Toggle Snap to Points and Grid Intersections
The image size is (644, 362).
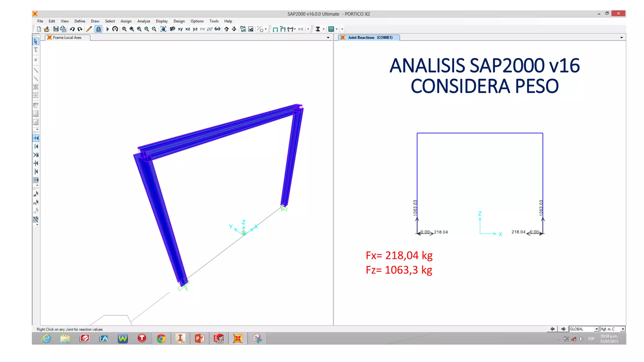(x=36, y=138)
